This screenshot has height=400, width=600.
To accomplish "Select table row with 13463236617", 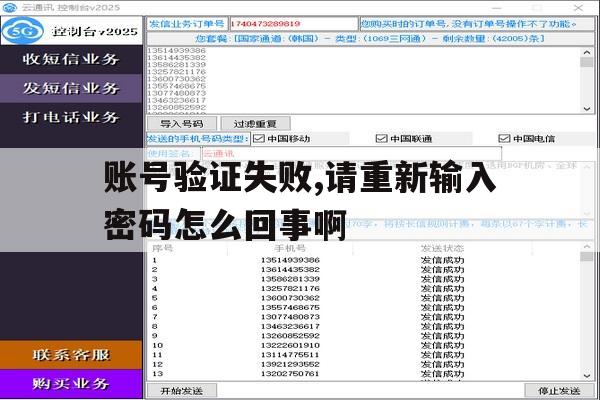I will [x=364, y=327].
